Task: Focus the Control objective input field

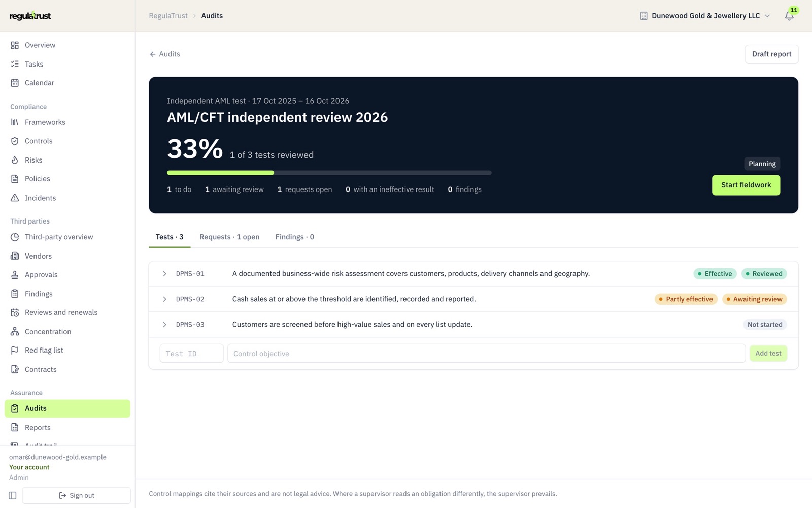Action: pos(486,354)
